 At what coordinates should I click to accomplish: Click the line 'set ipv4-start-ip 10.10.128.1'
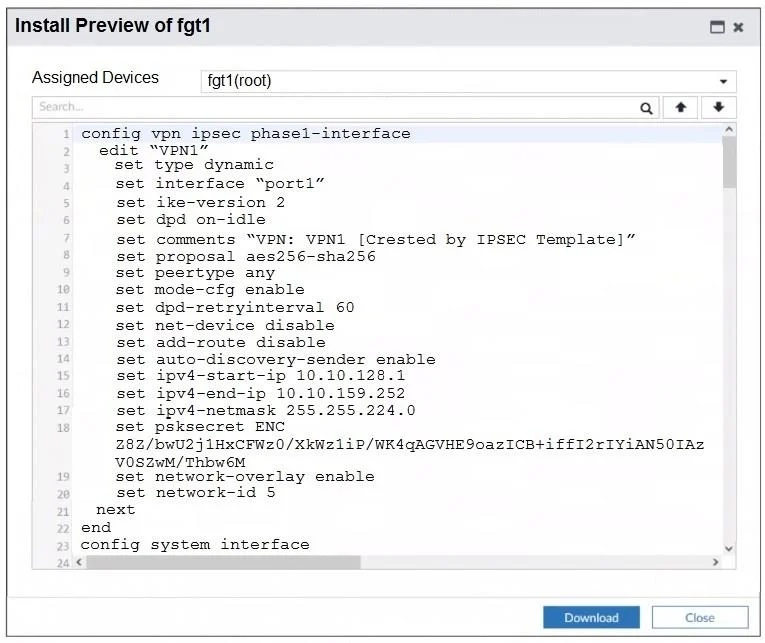261,376
